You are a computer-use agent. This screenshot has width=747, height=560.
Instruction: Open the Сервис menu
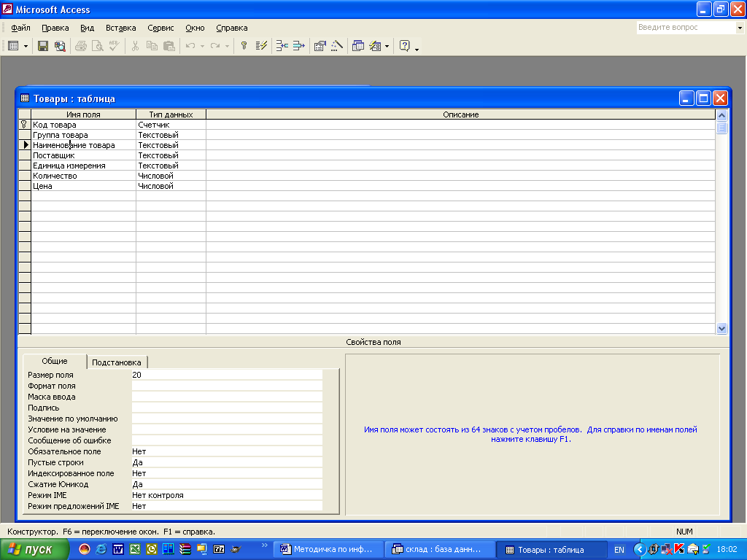tap(160, 28)
